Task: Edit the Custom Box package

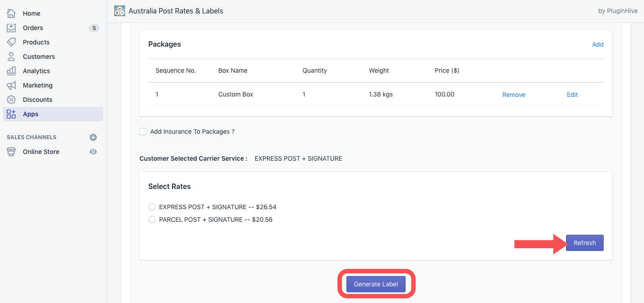Action: tap(572, 95)
